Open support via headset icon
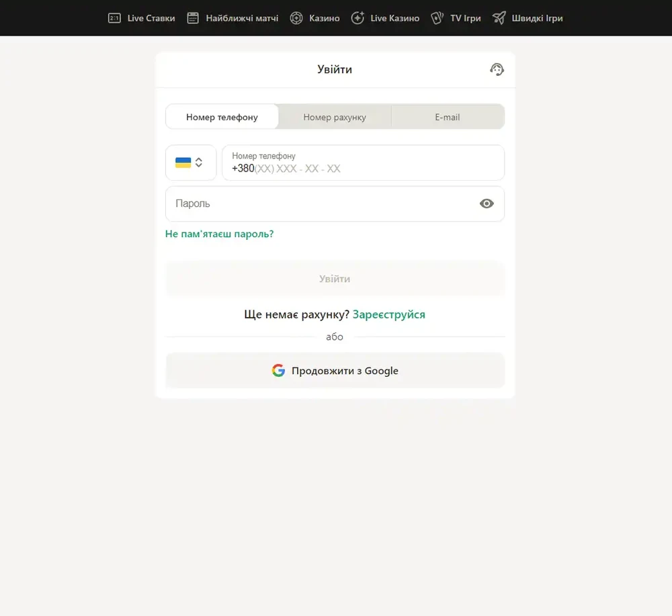This screenshot has height=616, width=672. [497, 69]
